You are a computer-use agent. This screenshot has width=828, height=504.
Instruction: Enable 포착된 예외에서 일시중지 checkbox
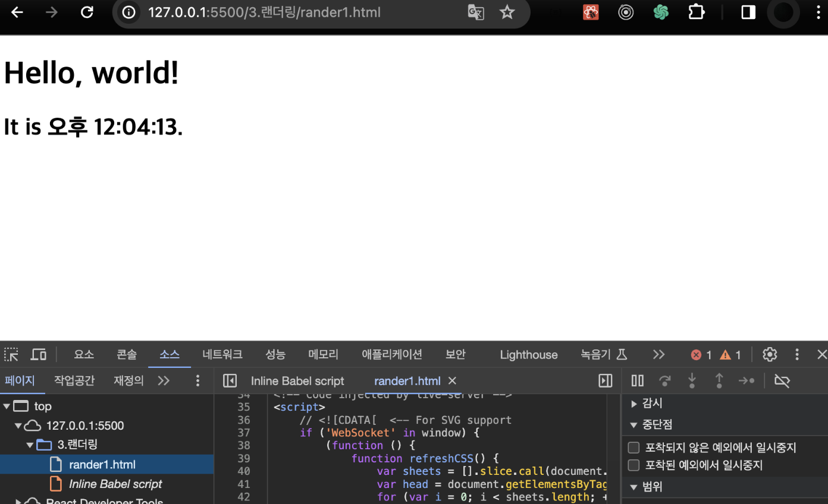point(634,465)
